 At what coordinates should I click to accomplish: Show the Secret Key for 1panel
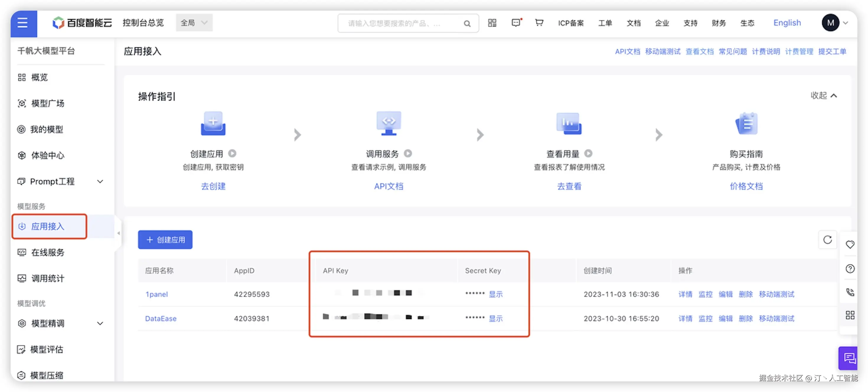tap(495, 294)
